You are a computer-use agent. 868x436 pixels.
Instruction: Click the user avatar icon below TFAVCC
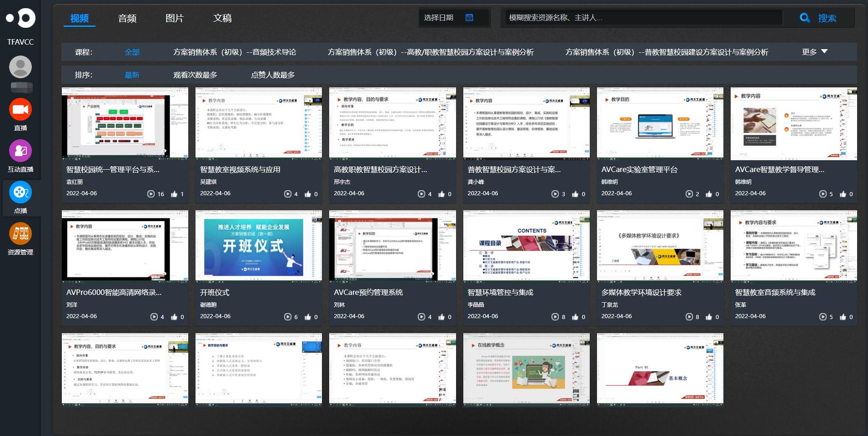[20, 67]
